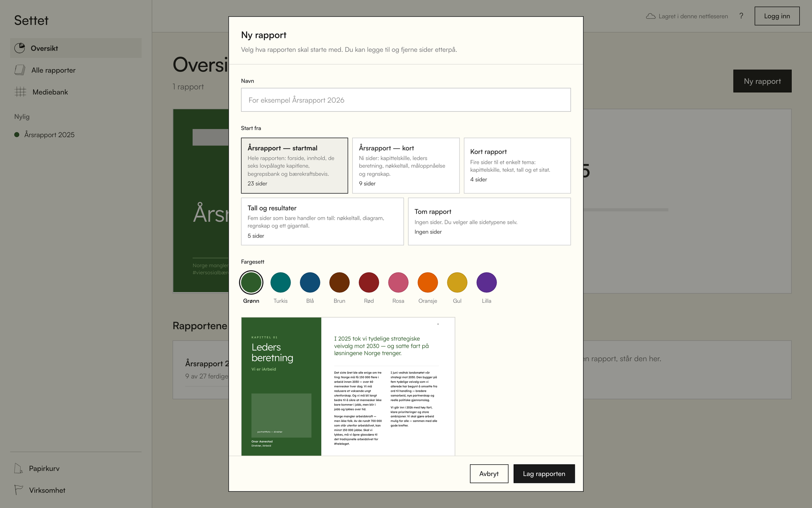Image resolution: width=812 pixels, height=508 pixels.
Task: Go to Alle rapporter
Action: [76, 70]
